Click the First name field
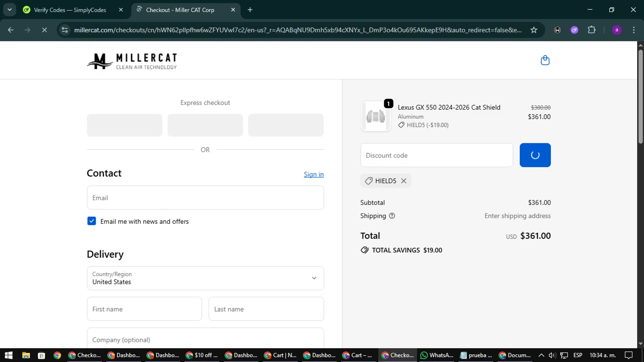This screenshot has height=362, width=644. coord(144,309)
